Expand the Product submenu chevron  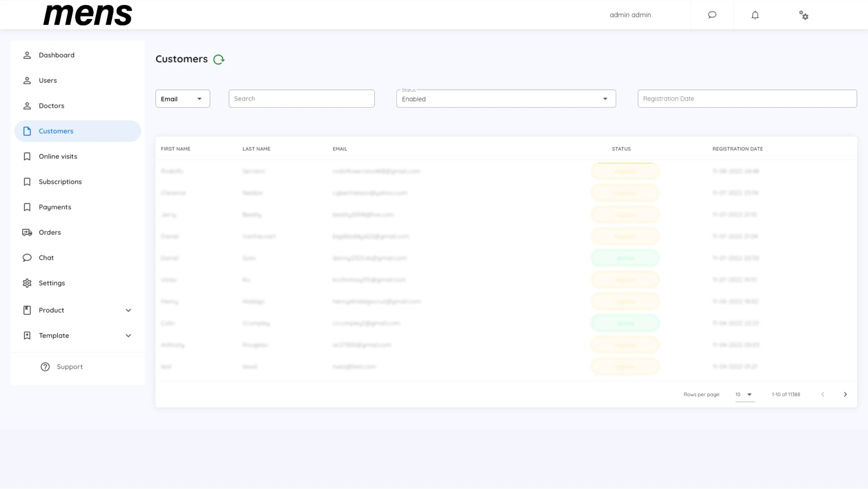(x=128, y=310)
